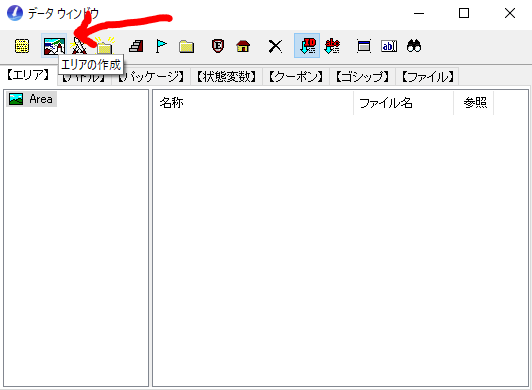Click the crossed swords battle creation icon
This screenshot has height=390, width=532.
[79, 46]
